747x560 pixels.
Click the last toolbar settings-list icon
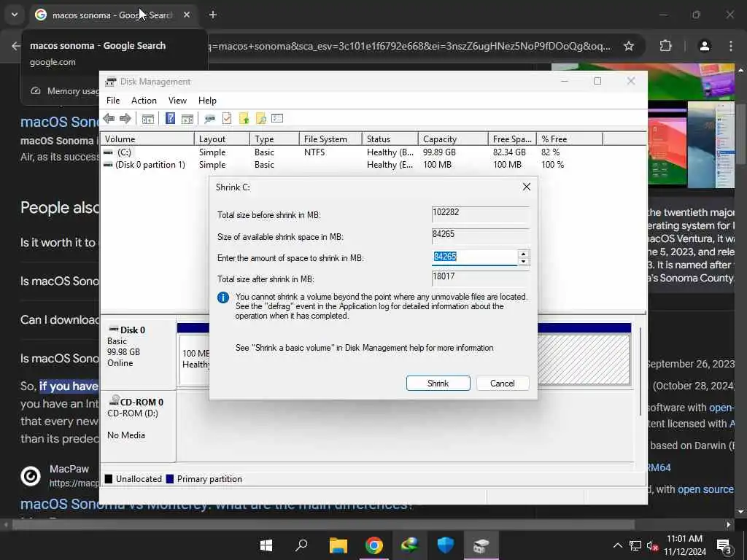pos(277,118)
